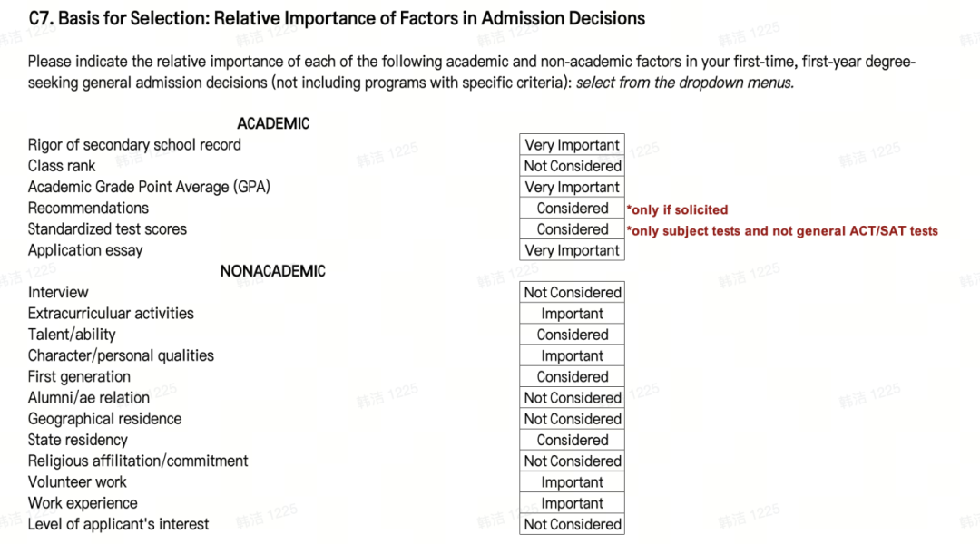Open the Rigor of secondary school record dropdown
The height and width of the screenshot is (544, 980).
[572, 145]
